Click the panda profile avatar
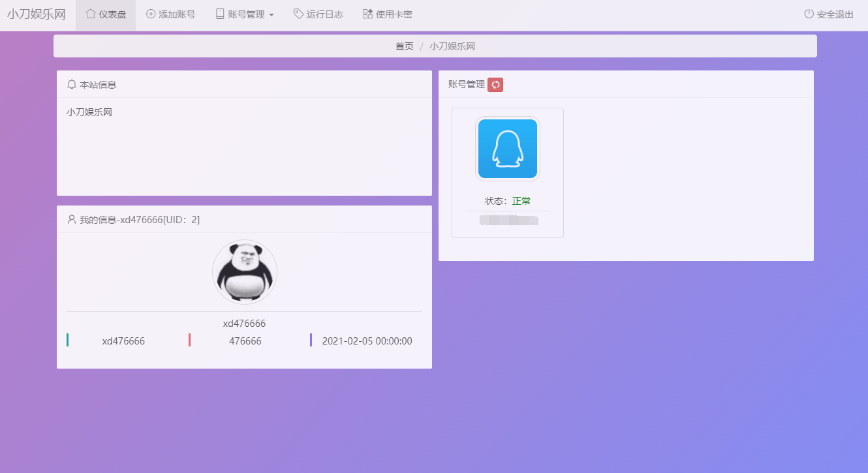This screenshot has width=868, height=473. tap(245, 271)
